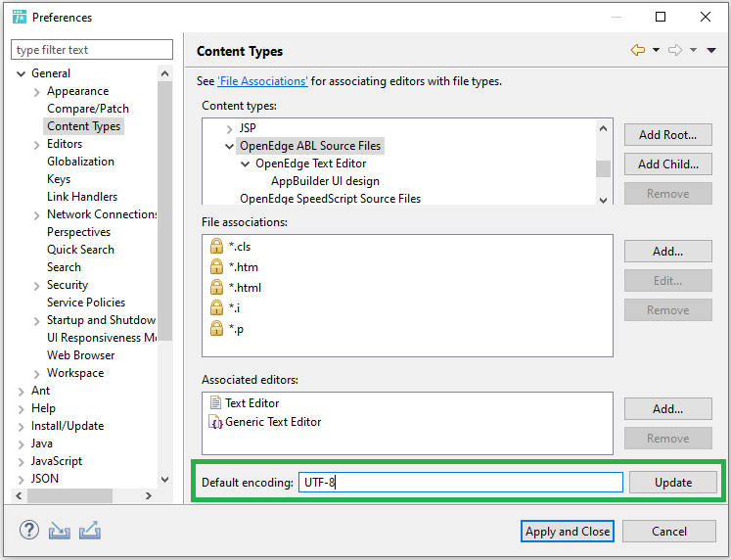This screenshot has width=731, height=560.
Task: Click the forward navigation arrow icon
Action: tap(674, 50)
